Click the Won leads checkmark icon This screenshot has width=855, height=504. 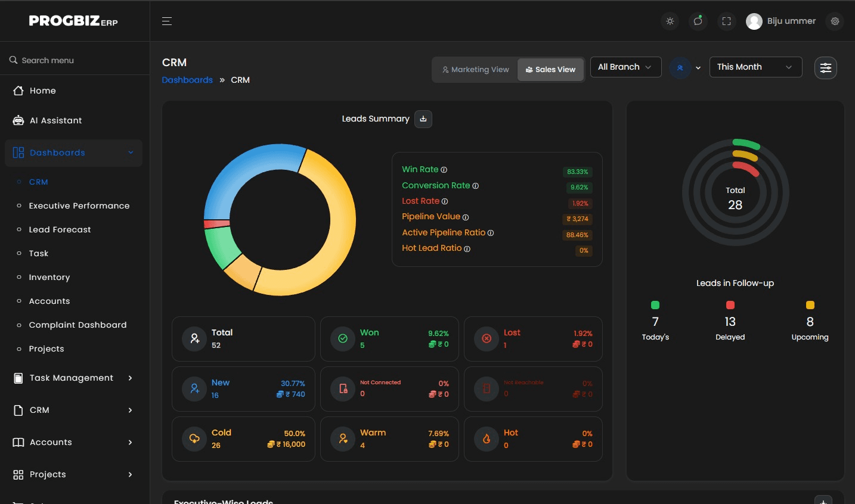(343, 338)
